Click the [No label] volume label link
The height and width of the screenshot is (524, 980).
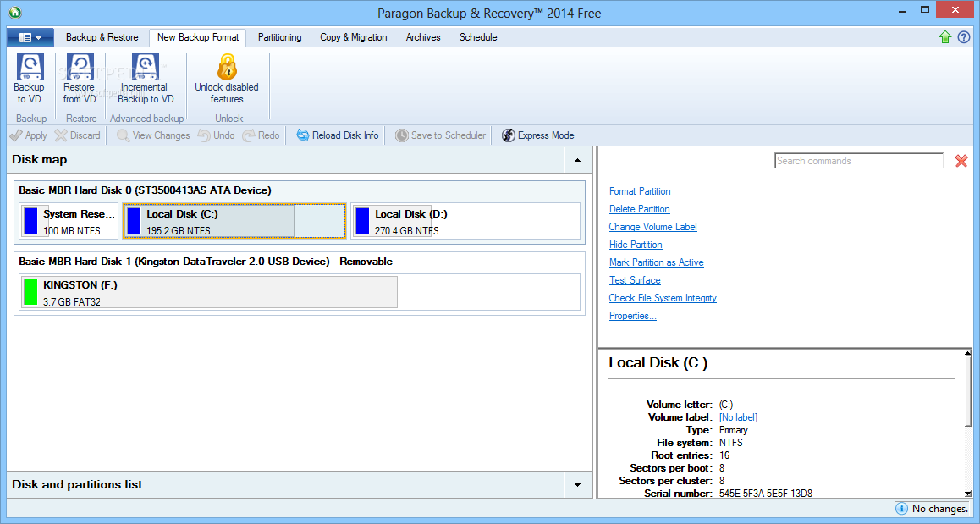(x=738, y=417)
